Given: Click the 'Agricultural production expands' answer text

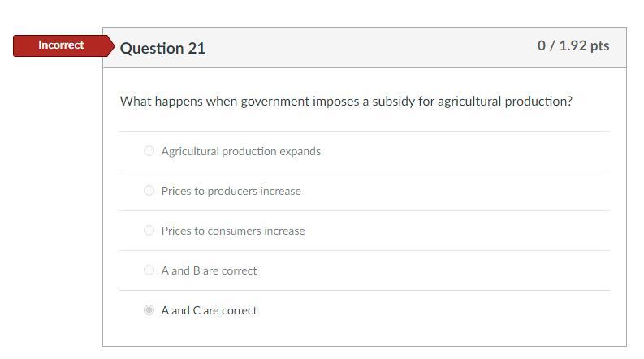Looking at the screenshot, I should pyautogui.click(x=240, y=151).
